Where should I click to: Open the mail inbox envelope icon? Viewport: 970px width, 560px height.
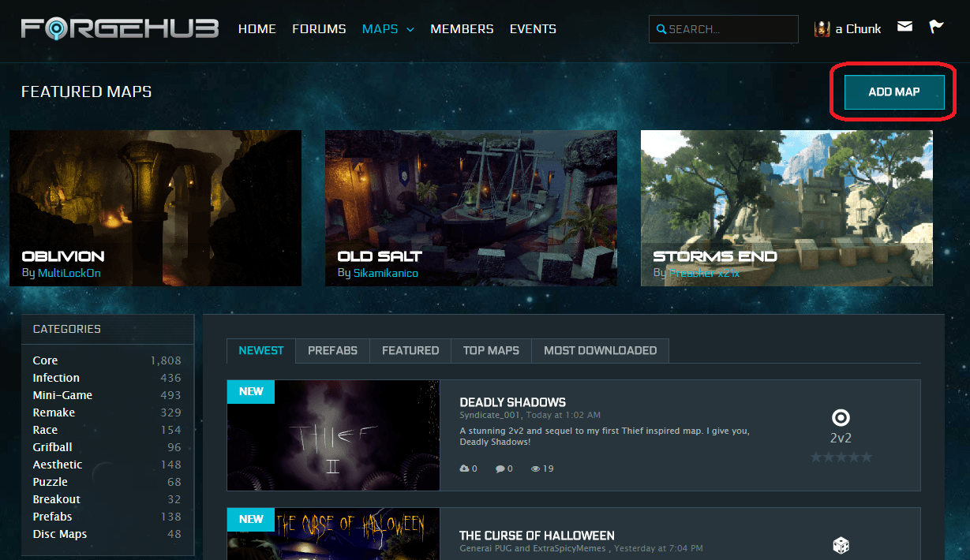[904, 27]
